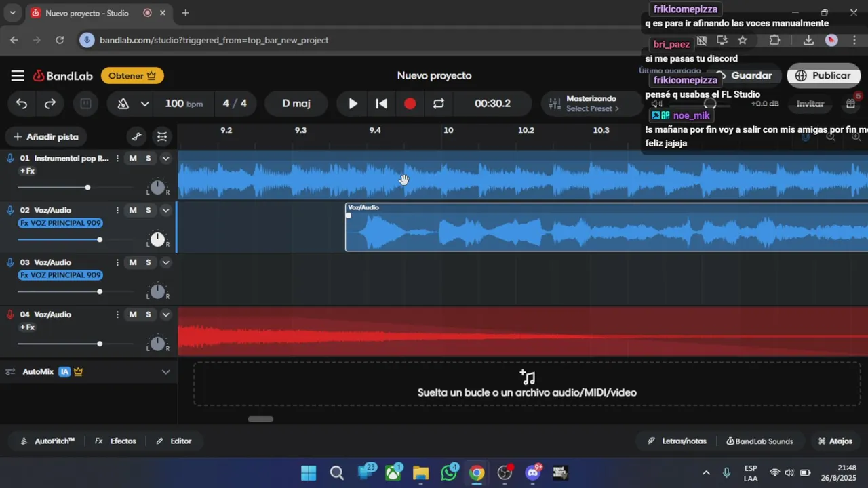This screenshot has height=488, width=868.
Task: Open WhatsApp from the Windows taskbar
Action: point(449,472)
